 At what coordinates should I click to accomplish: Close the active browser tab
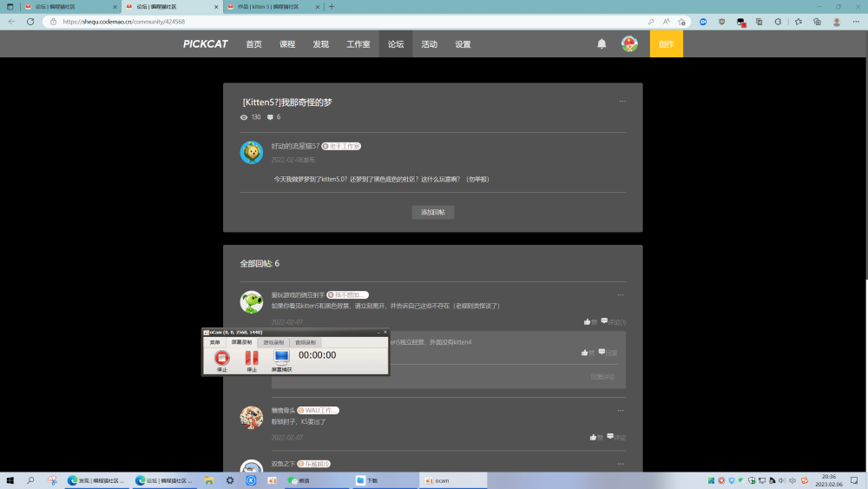click(x=216, y=7)
